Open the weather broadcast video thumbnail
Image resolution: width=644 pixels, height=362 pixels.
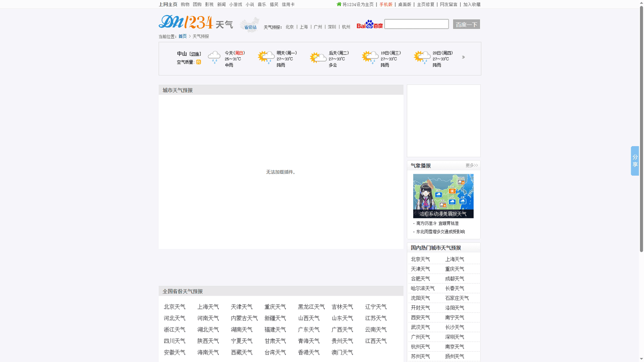coord(443,196)
